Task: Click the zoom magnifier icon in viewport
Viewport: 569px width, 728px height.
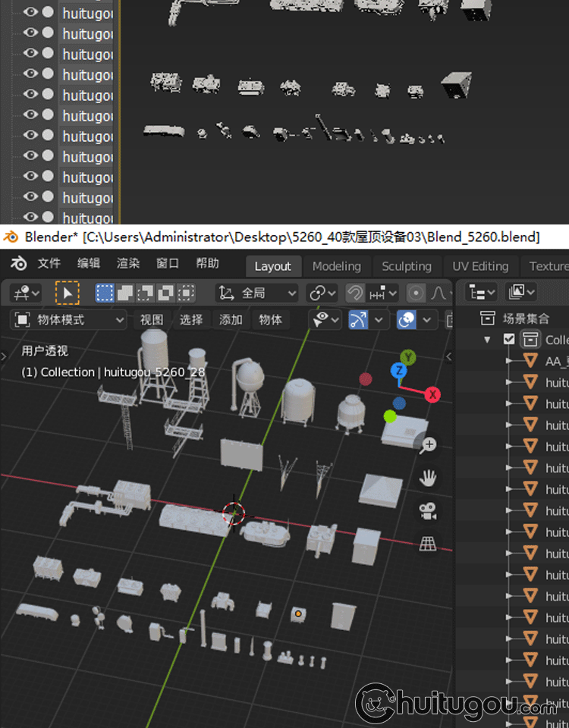Action: click(429, 445)
